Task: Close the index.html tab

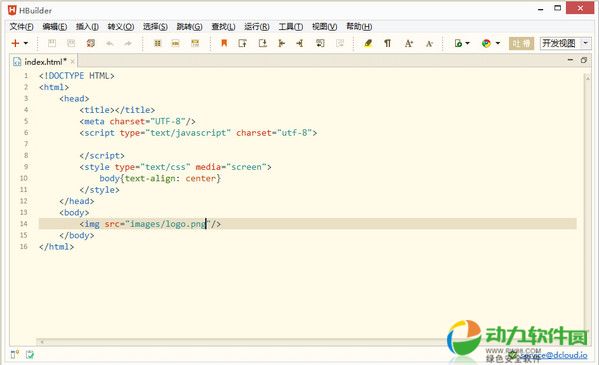Action: click(x=73, y=61)
